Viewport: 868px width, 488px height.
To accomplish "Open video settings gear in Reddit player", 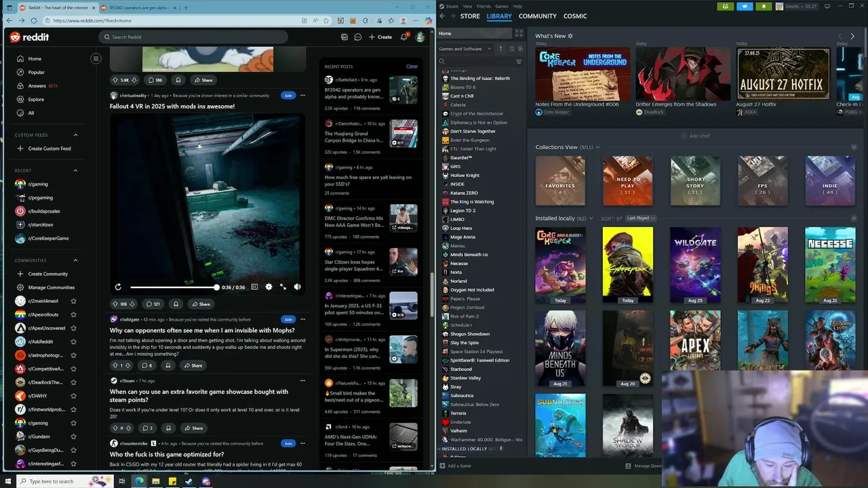I will pos(269,287).
